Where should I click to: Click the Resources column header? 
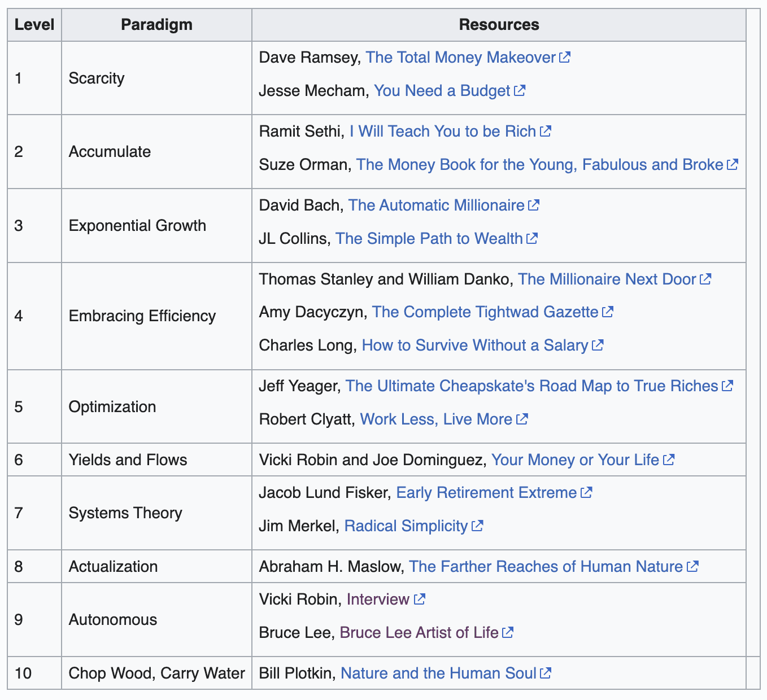coord(499,25)
